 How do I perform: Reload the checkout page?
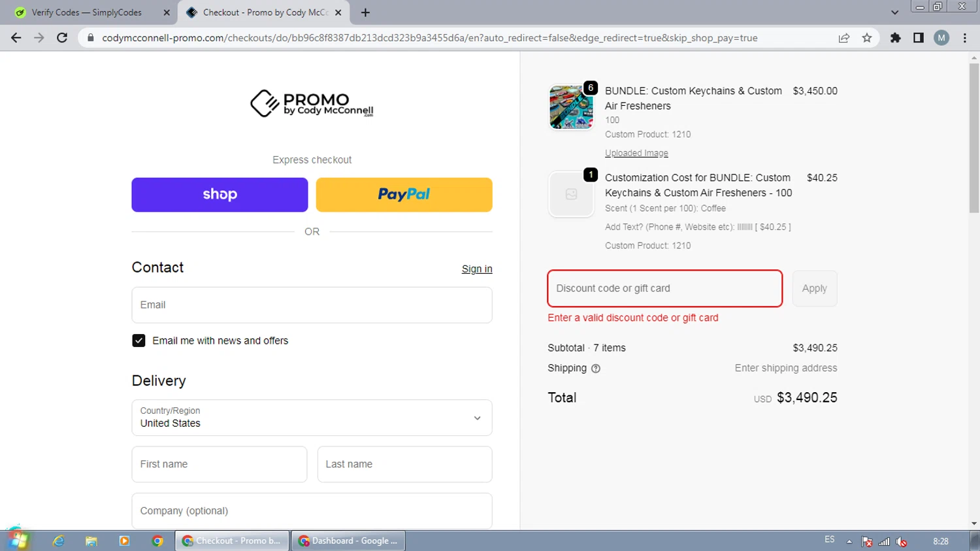point(62,38)
